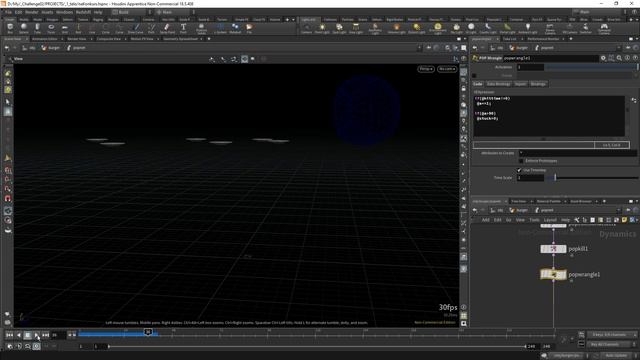Play the animation in reverse
Viewport: 640px width, 360px height.
(x=18, y=335)
